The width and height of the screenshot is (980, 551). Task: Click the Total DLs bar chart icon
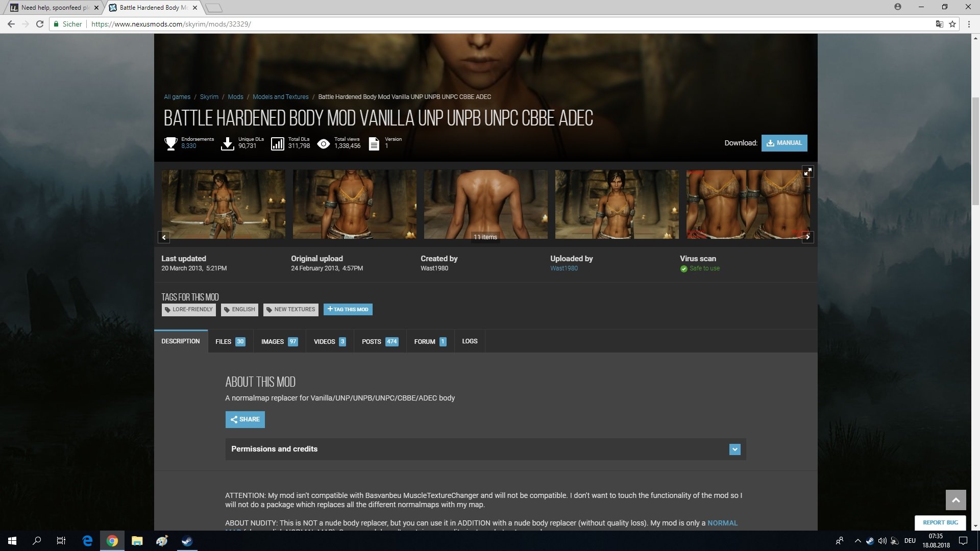pyautogui.click(x=277, y=143)
